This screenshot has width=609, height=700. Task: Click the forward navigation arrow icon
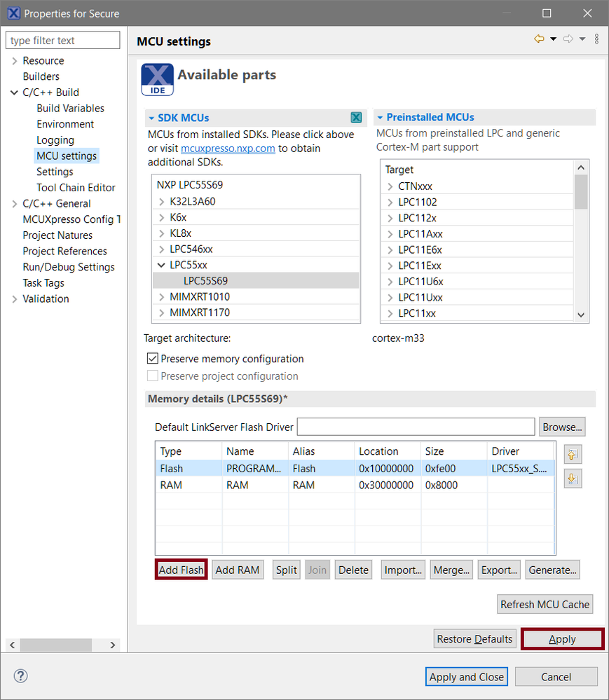568,39
